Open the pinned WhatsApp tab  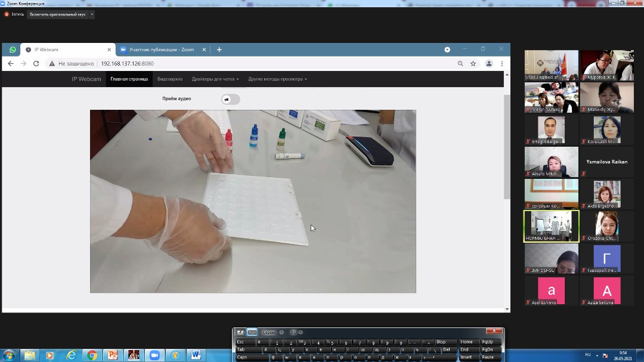click(13, 49)
